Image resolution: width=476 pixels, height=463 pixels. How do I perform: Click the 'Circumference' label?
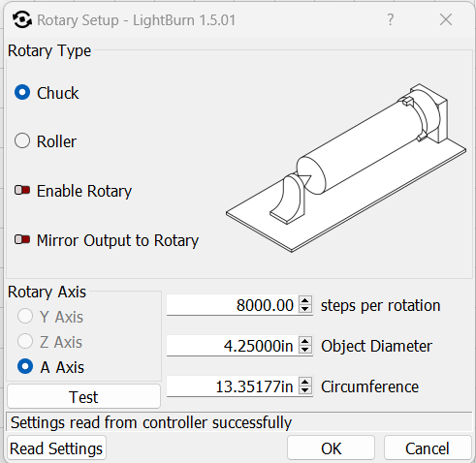click(369, 386)
